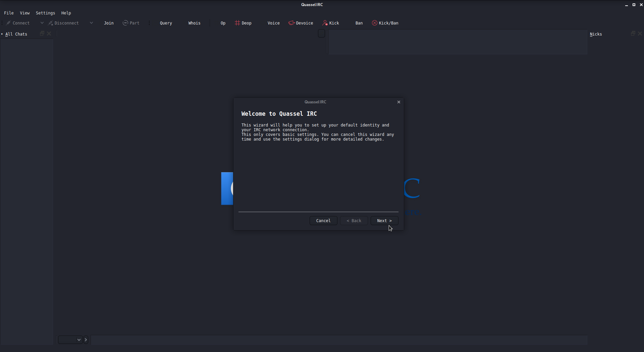Close the wizard dialog with X

[x=399, y=102]
